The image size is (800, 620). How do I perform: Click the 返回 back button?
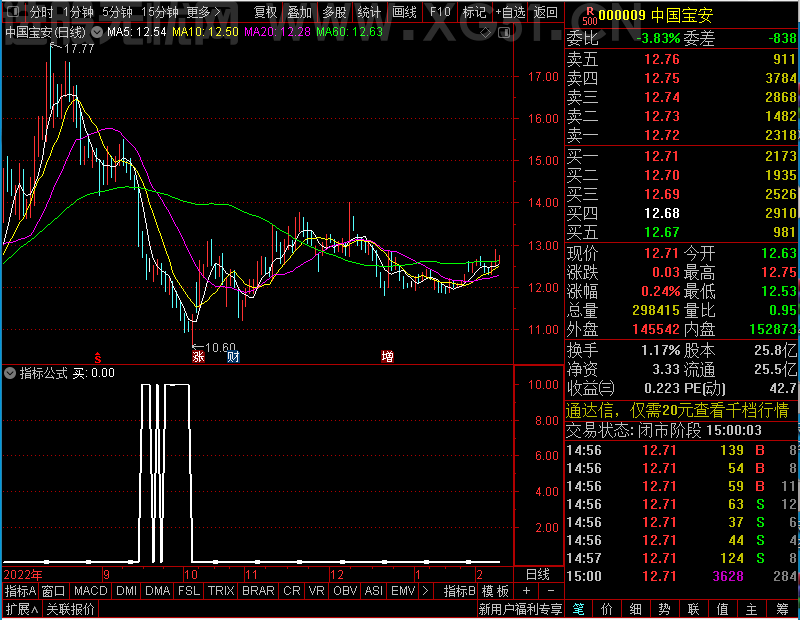[545, 12]
